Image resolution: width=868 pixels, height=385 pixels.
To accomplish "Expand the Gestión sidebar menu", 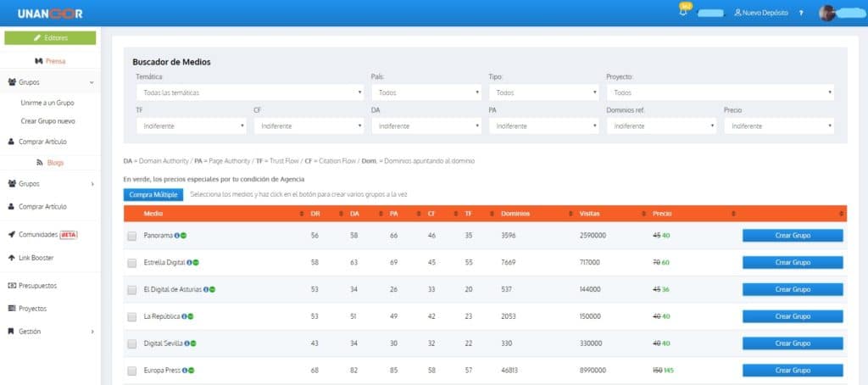I will click(x=50, y=332).
